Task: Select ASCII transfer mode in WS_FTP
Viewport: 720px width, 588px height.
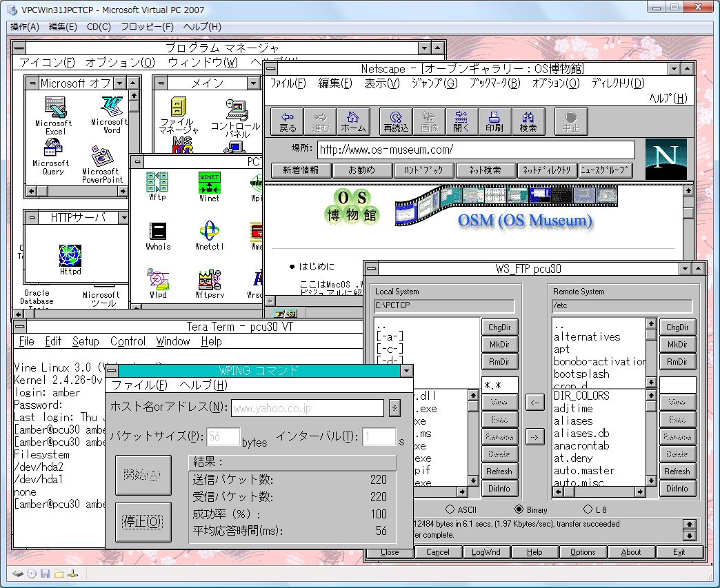Action: click(x=461, y=509)
